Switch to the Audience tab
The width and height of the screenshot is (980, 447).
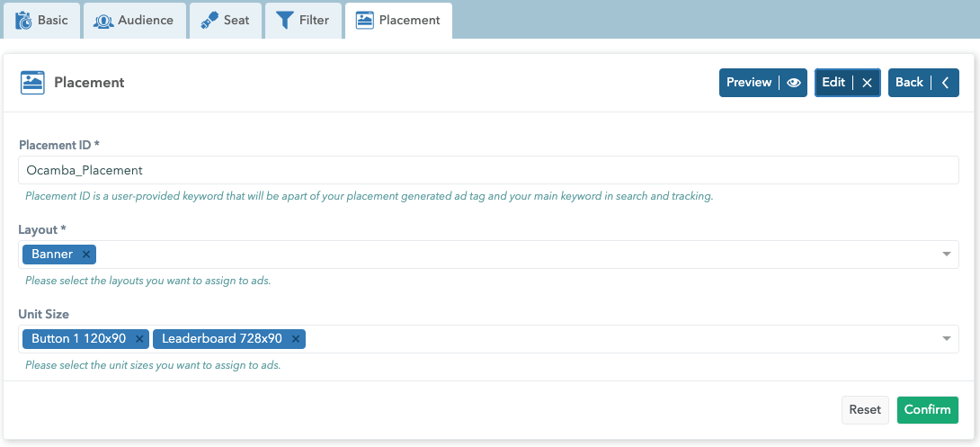click(x=135, y=20)
